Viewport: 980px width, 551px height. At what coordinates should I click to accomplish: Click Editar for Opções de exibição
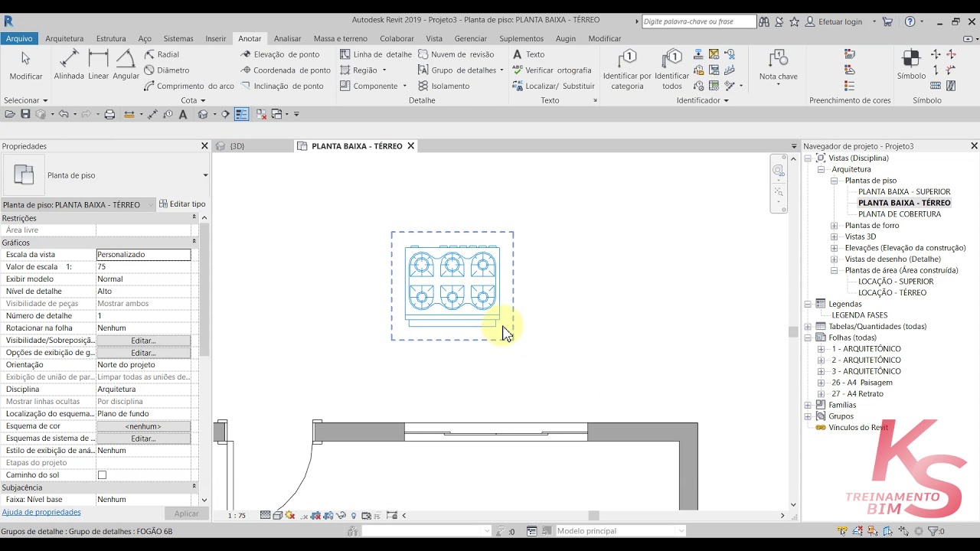143,353
